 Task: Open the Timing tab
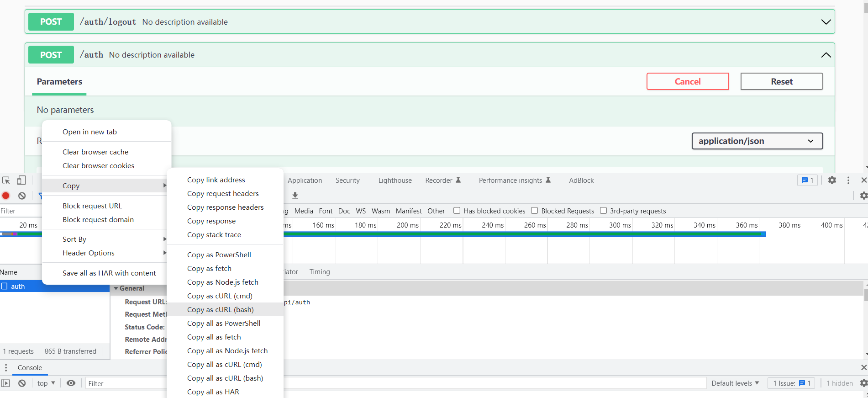(320, 272)
